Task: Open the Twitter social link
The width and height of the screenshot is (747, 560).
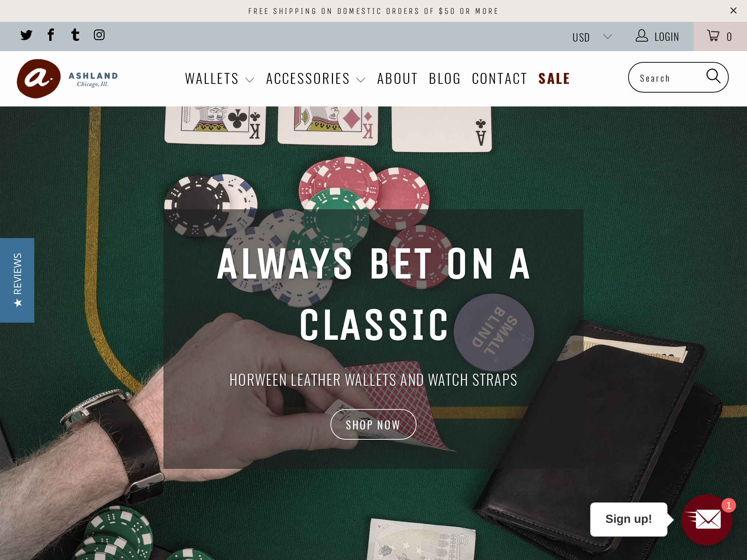Action: point(26,35)
